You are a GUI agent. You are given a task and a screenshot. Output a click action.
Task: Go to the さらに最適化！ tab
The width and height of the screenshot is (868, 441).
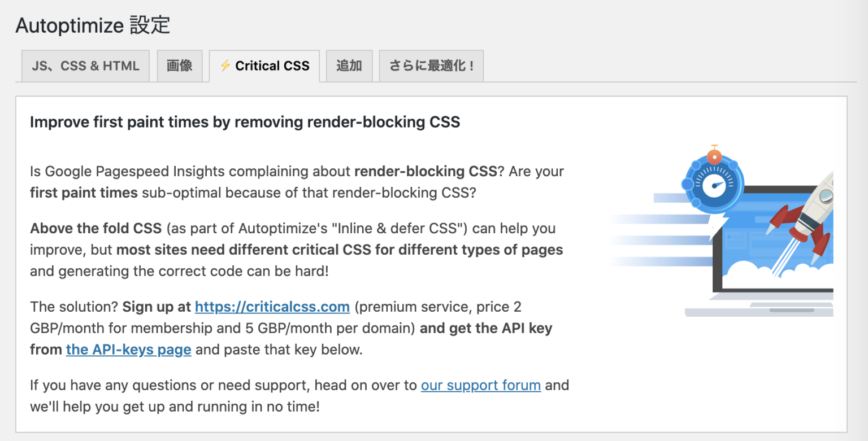(431, 66)
